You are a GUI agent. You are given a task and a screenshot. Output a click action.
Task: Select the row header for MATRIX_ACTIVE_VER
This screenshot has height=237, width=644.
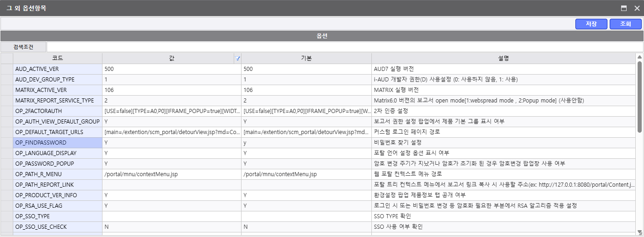7,90
